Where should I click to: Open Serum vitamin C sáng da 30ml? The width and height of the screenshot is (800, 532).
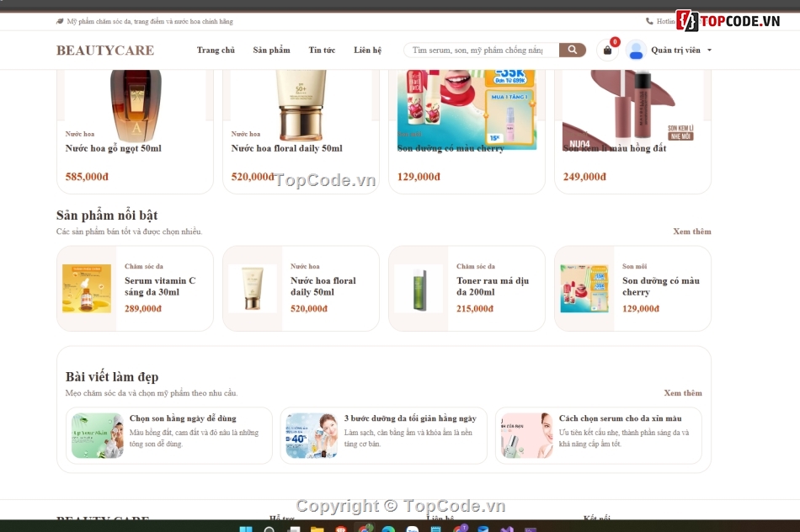[160, 286]
